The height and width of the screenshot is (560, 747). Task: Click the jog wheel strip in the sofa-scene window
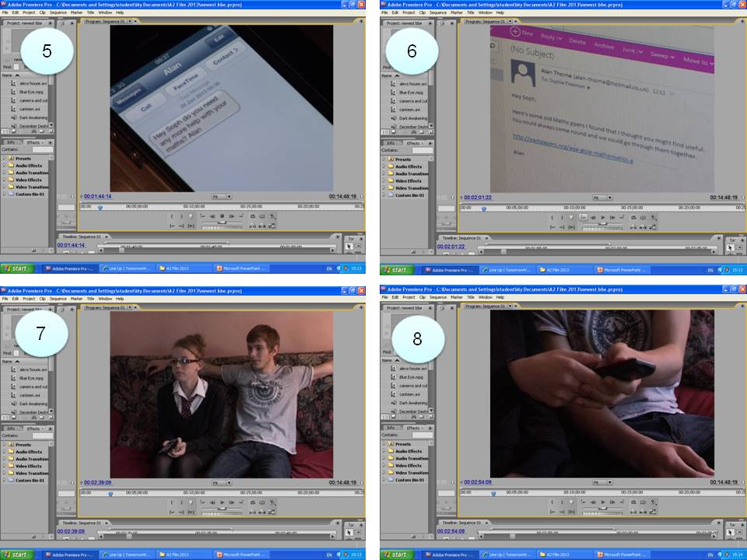222,513
